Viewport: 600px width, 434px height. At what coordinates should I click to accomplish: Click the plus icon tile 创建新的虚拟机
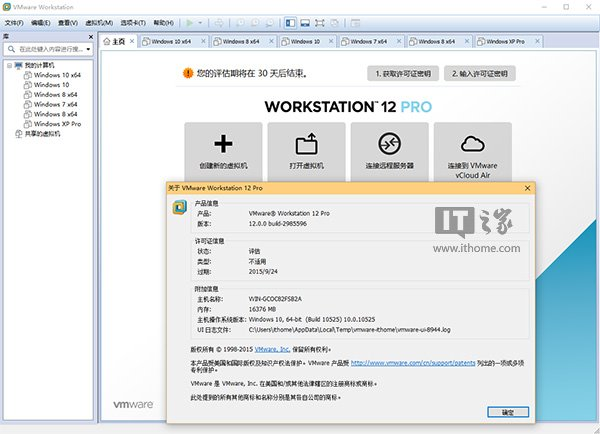click(x=223, y=152)
